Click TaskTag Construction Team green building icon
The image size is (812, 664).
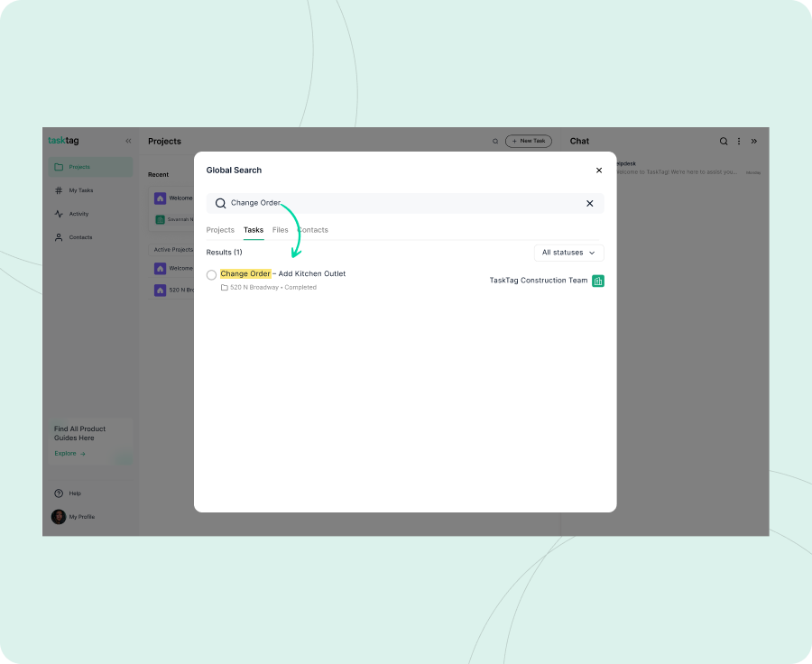[x=598, y=281]
